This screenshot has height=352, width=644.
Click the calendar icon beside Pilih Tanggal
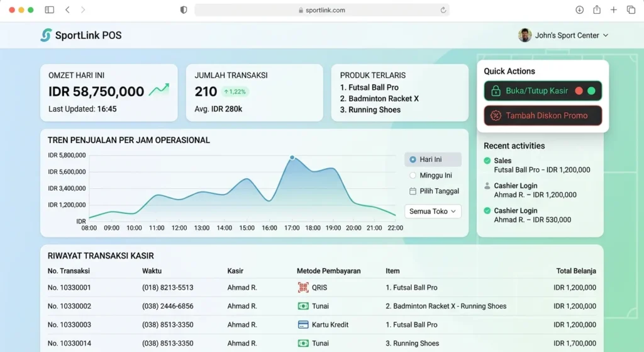pos(413,191)
